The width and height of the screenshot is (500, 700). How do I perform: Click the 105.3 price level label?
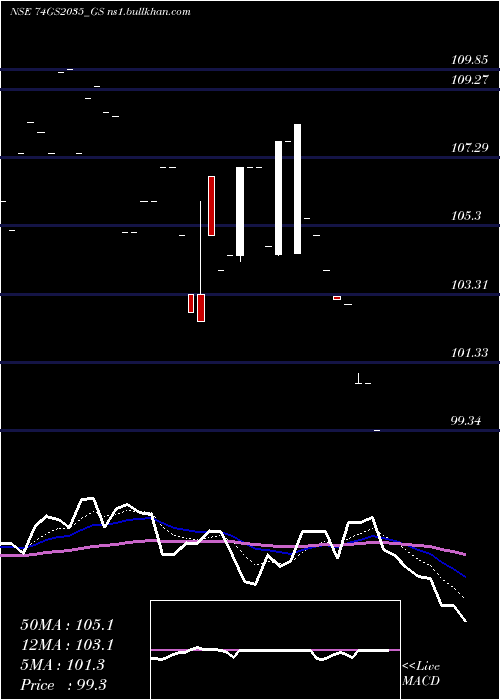466,216
